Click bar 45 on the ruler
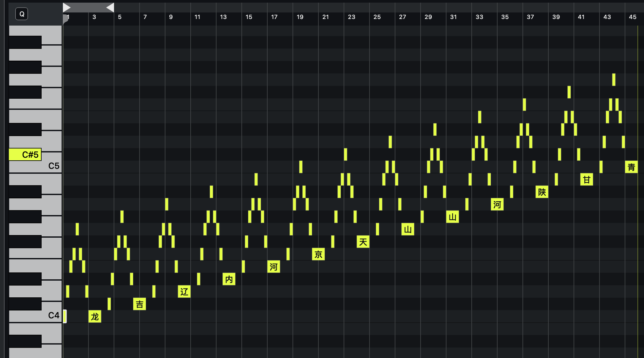Screen dimensions: 644x358 632,17
